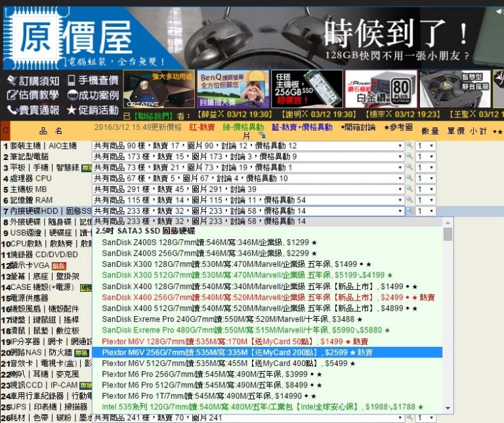504x423 pixels.
Task: Select SanDisk X400 256G 熱賣 option
Action: point(268,298)
